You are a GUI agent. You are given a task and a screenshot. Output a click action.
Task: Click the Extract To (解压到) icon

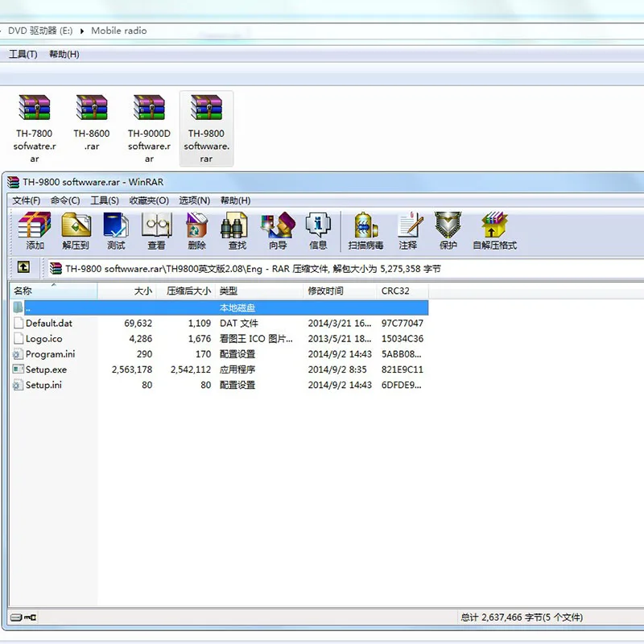pos(76,230)
